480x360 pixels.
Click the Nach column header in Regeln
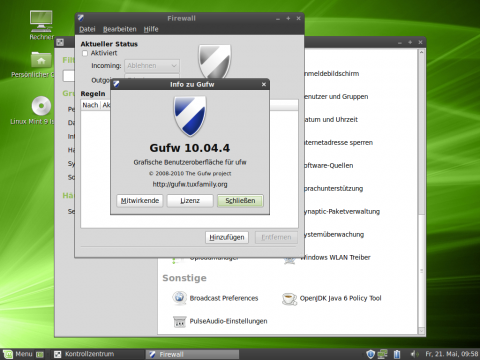[90, 105]
